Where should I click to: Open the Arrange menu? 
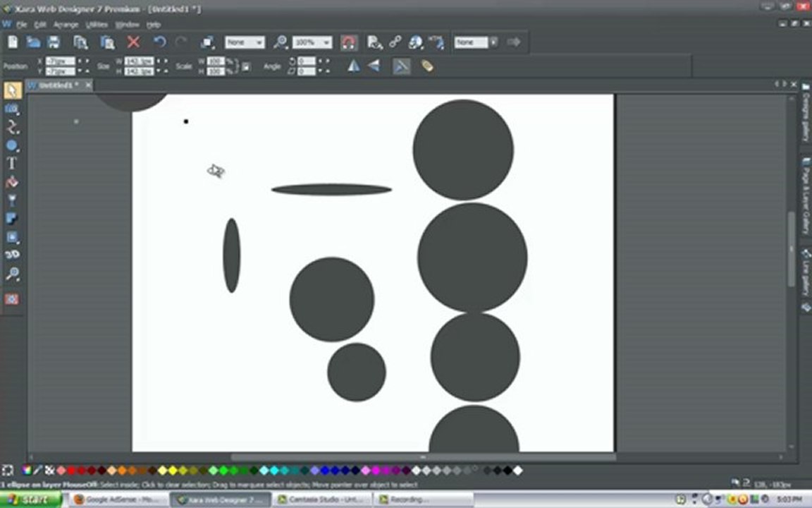tap(66, 25)
